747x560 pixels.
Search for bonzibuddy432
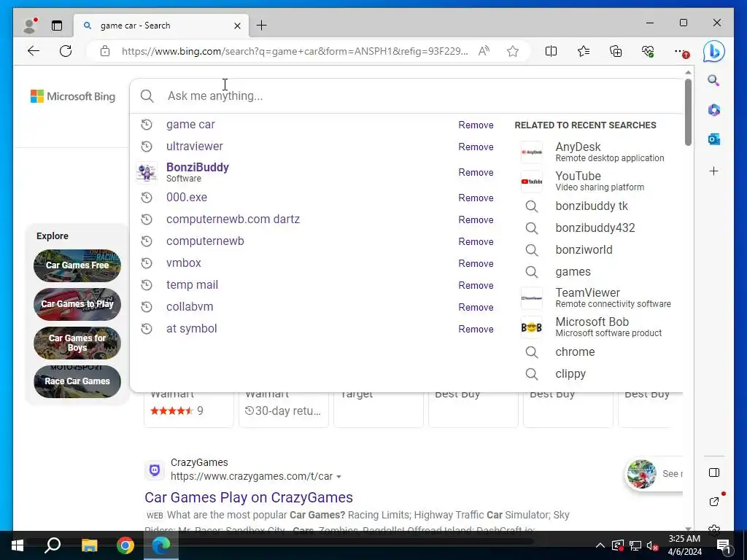click(x=595, y=227)
